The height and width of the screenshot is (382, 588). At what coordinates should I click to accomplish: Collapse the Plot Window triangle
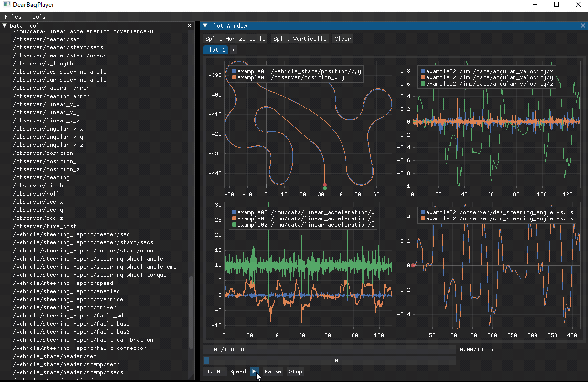tap(205, 26)
